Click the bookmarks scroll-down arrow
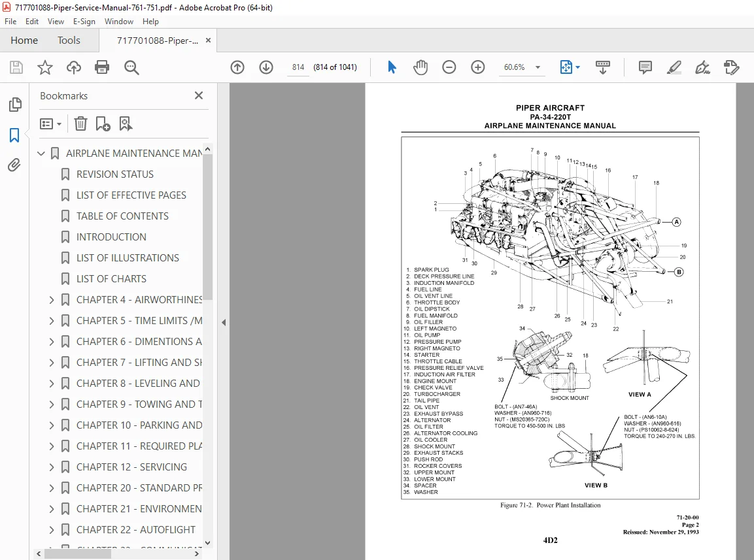This screenshot has width=754, height=560. point(207,543)
